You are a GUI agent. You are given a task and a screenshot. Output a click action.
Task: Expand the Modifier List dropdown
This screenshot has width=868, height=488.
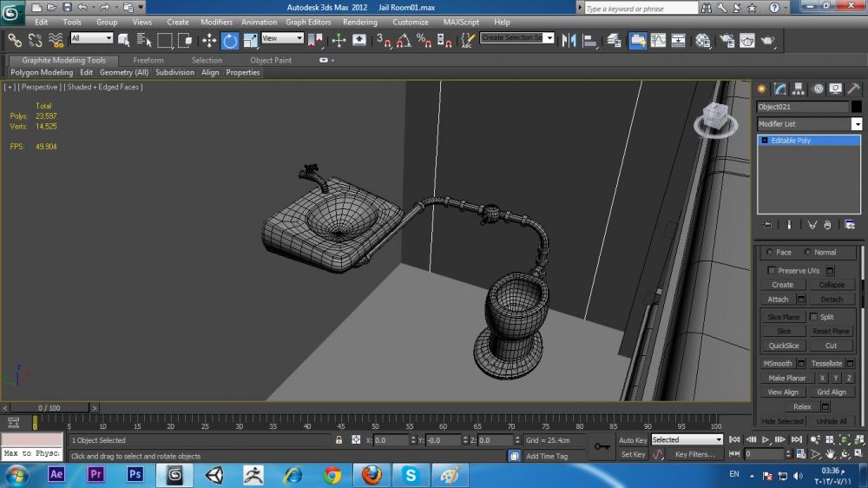[x=857, y=124]
